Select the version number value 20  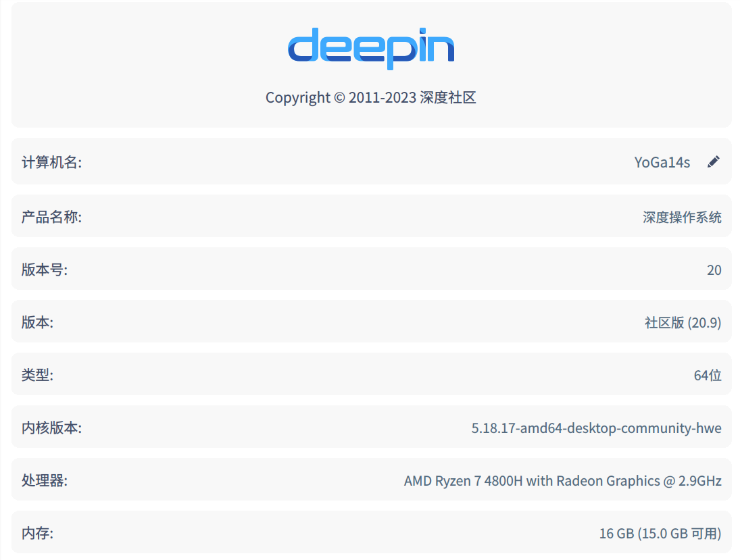click(714, 270)
